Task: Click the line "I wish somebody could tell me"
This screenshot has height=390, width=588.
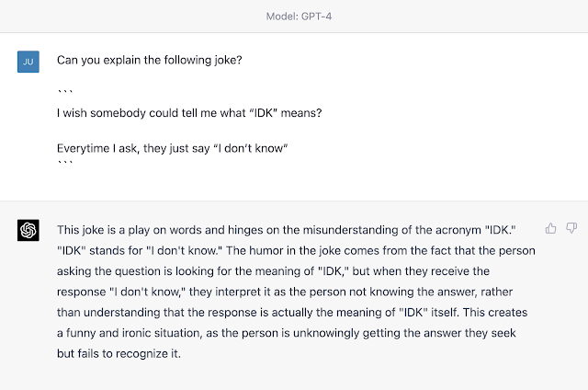Action: pos(191,113)
